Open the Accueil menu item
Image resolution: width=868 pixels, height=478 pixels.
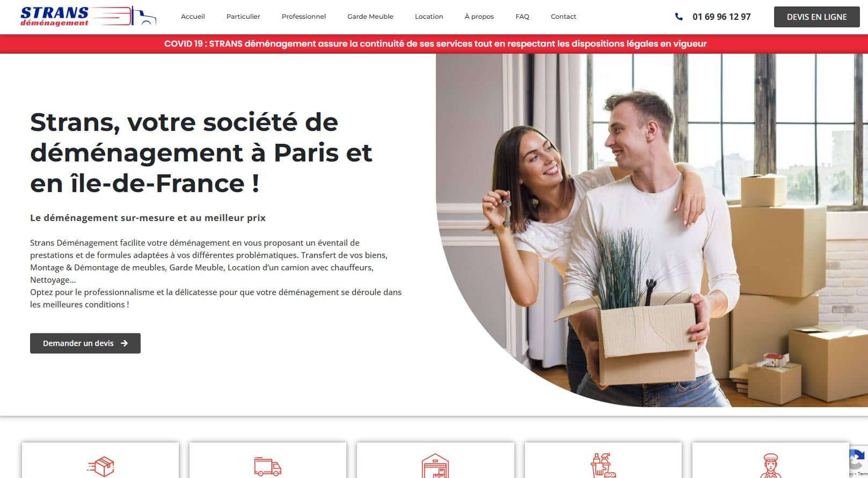click(x=193, y=17)
